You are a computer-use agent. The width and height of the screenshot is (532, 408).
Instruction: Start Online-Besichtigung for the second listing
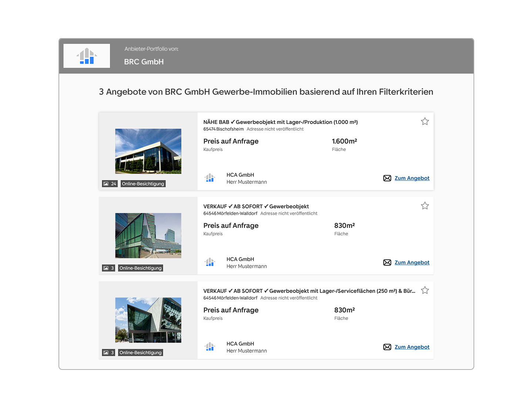click(140, 268)
